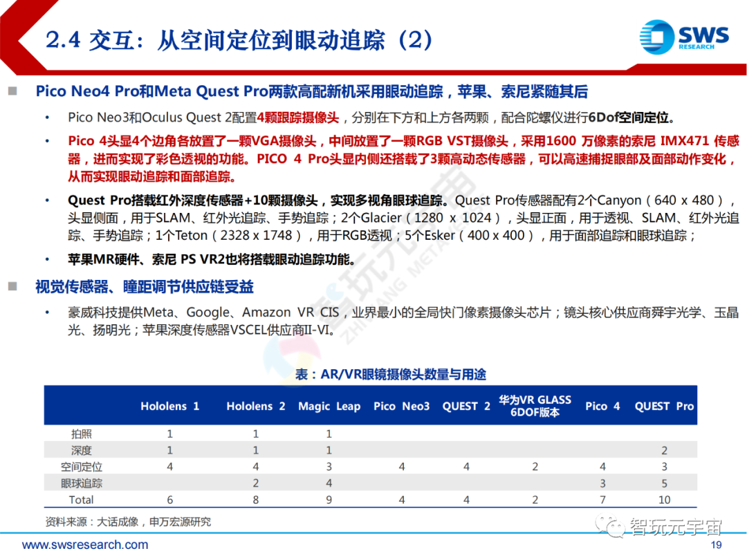The image size is (747, 560).
Task: Click Total value 10 for QUEST Pro
Action: (x=664, y=500)
